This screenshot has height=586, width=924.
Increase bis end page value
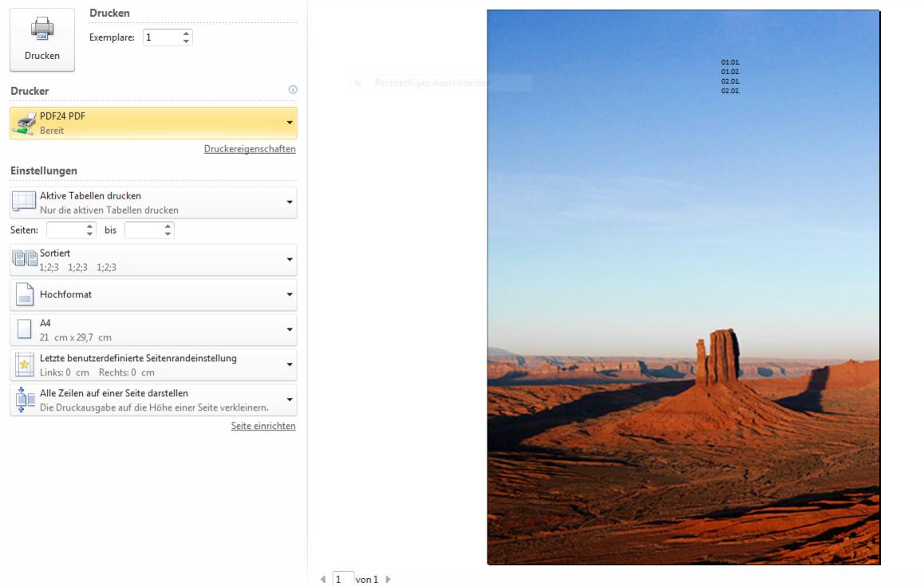(x=168, y=226)
